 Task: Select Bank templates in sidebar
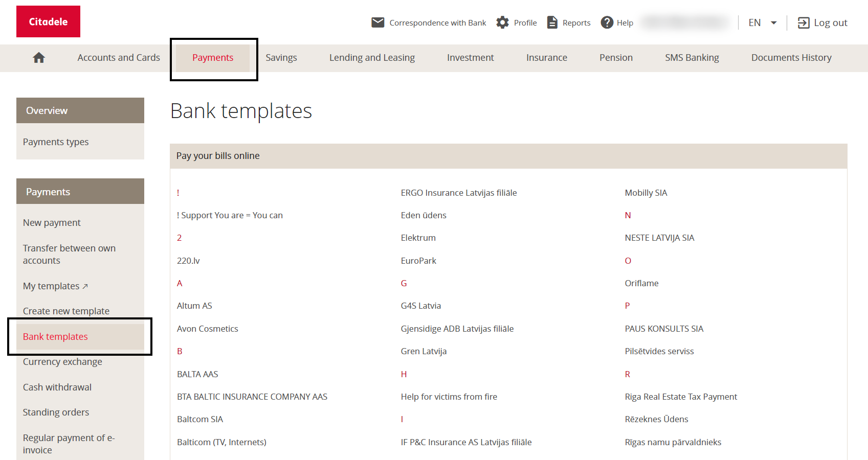pyautogui.click(x=80, y=336)
